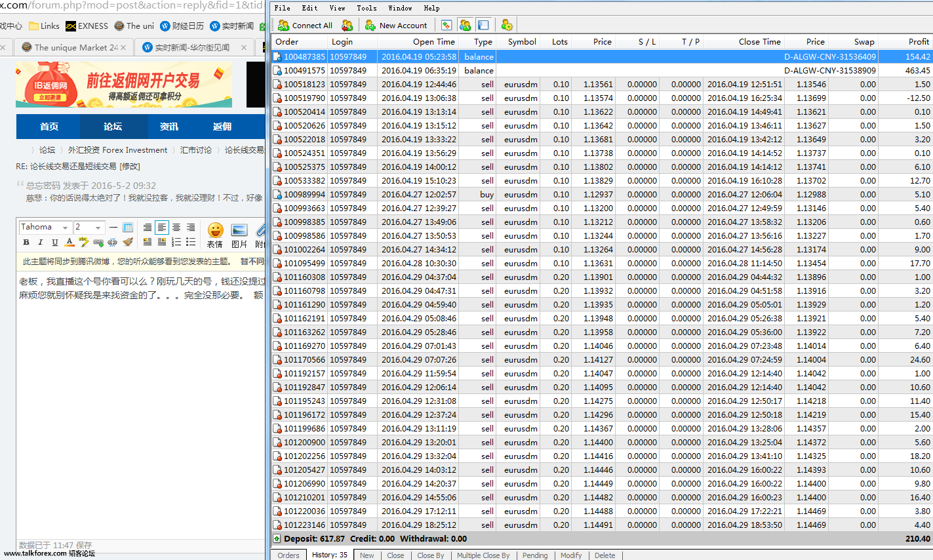Image resolution: width=933 pixels, height=560 pixels.
Task: Toggle the terminal list panel icon
Action: (483, 25)
